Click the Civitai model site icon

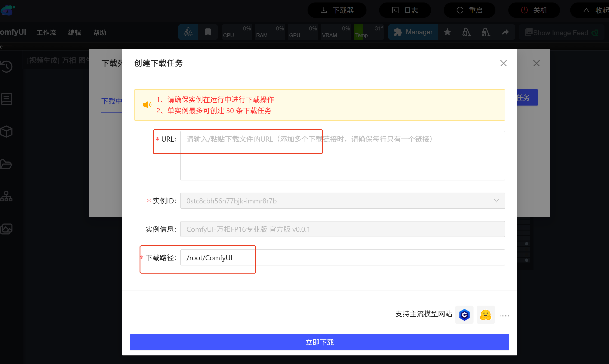click(x=464, y=315)
